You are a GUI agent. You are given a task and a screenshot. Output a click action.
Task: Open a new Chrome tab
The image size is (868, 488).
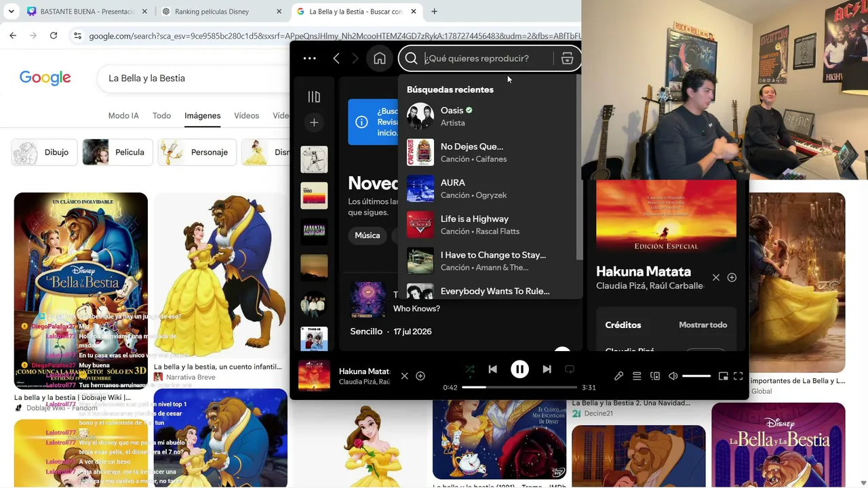(x=434, y=12)
